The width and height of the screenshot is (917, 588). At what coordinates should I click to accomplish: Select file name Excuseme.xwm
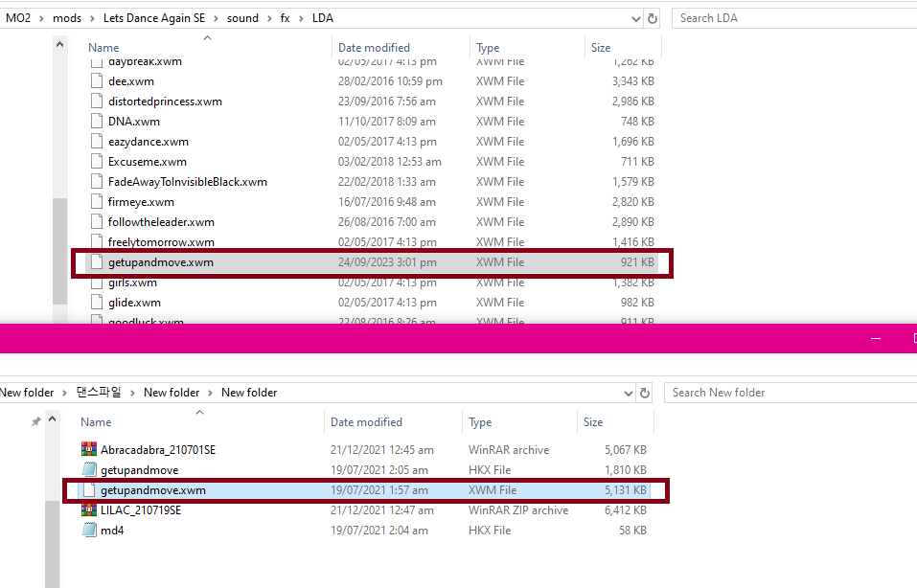[148, 161]
